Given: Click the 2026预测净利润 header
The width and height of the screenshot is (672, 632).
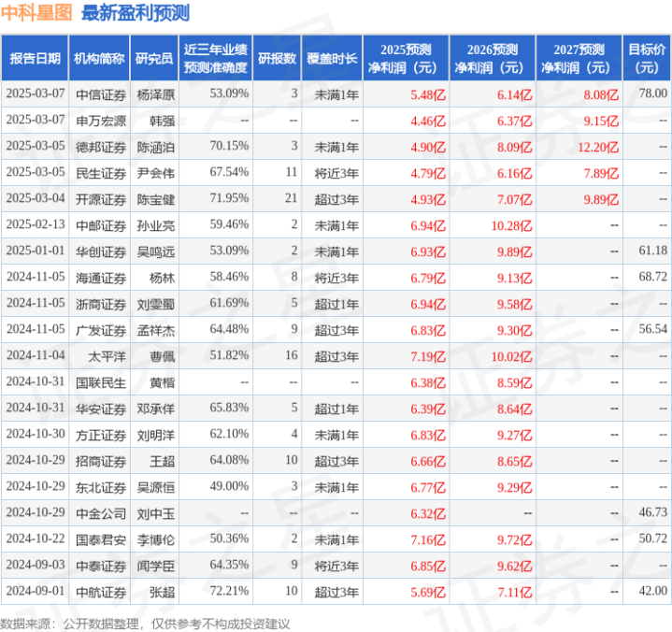Looking at the screenshot, I should [493, 58].
